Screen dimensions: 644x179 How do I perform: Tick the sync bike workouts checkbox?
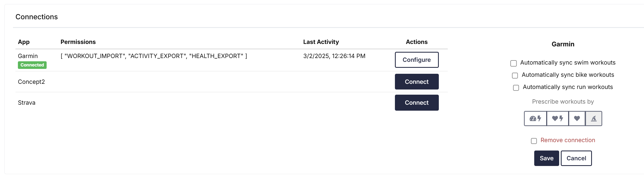[x=515, y=75]
